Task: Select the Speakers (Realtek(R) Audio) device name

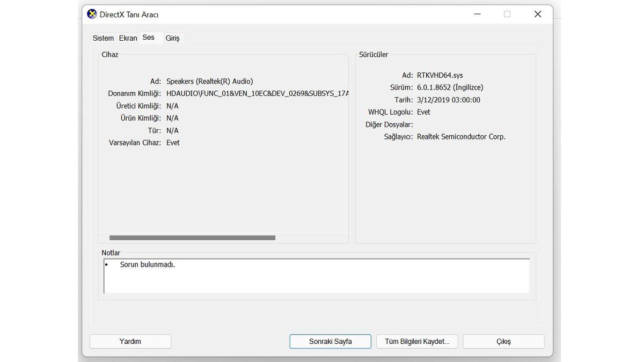Action: [209, 81]
